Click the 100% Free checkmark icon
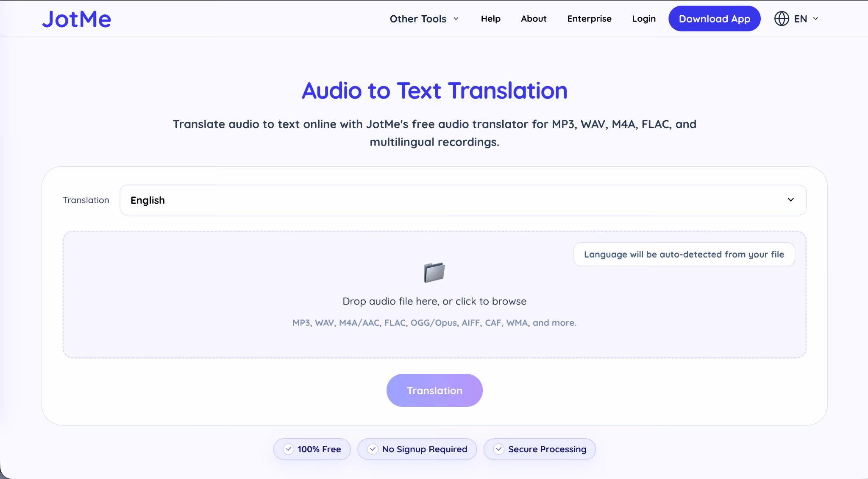 pyautogui.click(x=288, y=449)
